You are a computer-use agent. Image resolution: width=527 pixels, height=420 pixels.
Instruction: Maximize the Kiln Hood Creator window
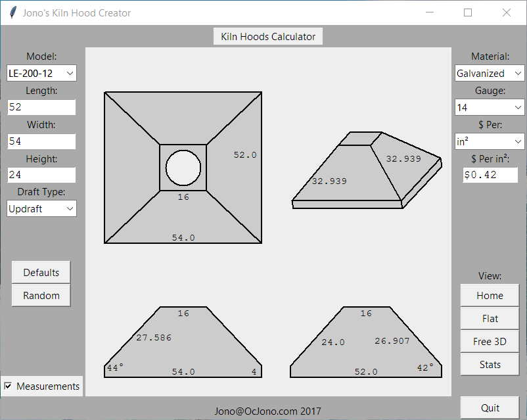tap(468, 12)
